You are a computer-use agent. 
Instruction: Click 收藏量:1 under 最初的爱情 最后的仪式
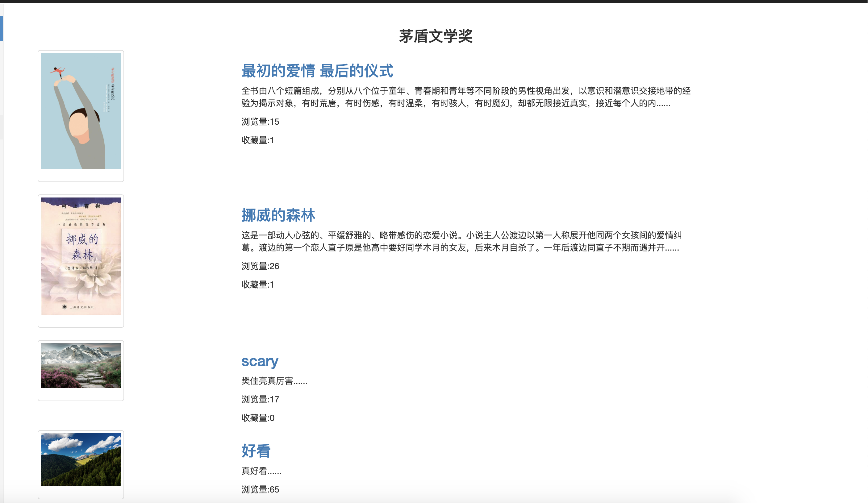(258, 140)
